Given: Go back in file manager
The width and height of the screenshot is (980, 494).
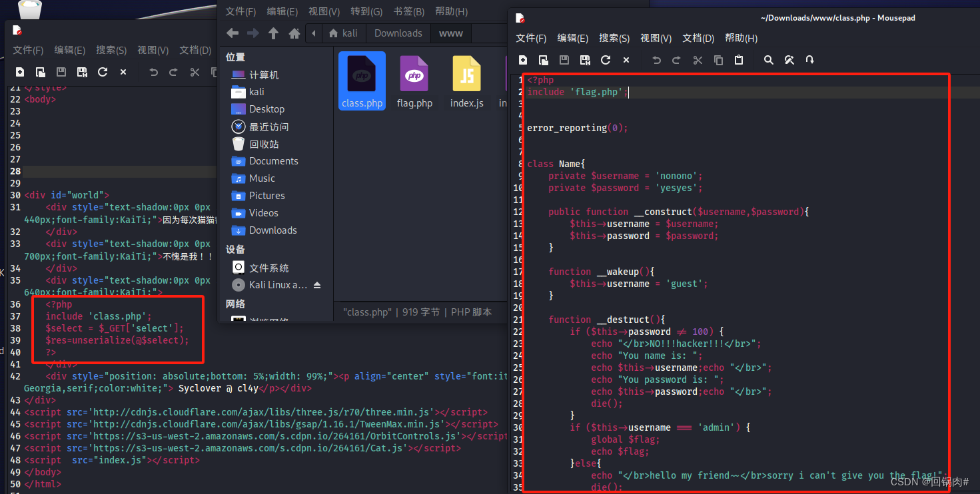Looking at the screenshot, I should 233,33.
